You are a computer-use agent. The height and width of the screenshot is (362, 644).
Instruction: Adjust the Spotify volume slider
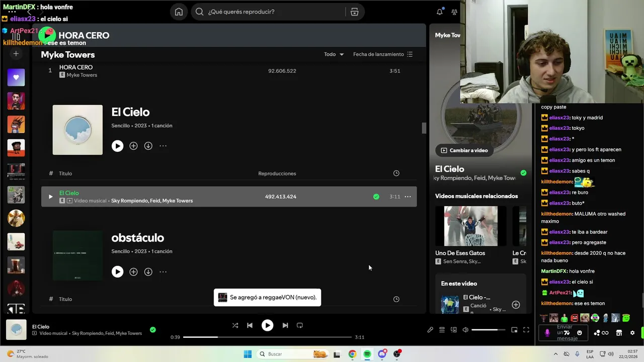[x=488, y=330]
